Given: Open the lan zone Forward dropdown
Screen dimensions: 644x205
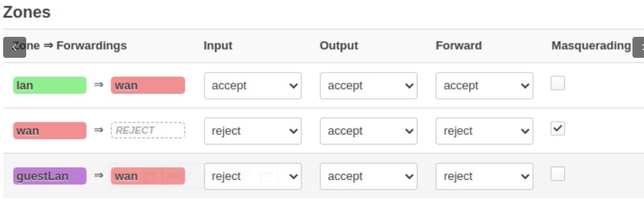Looking at the screenshot, I should pos(485,86).
